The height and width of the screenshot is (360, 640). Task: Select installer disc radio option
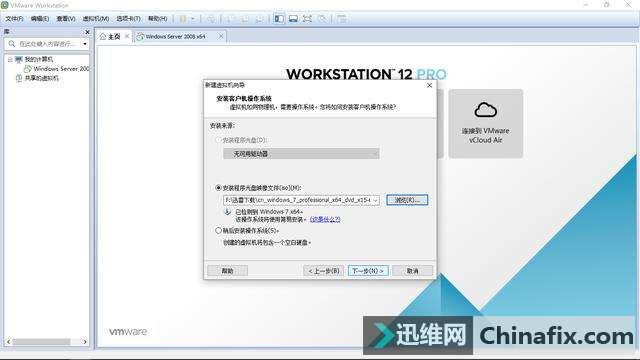coord(218,140)
